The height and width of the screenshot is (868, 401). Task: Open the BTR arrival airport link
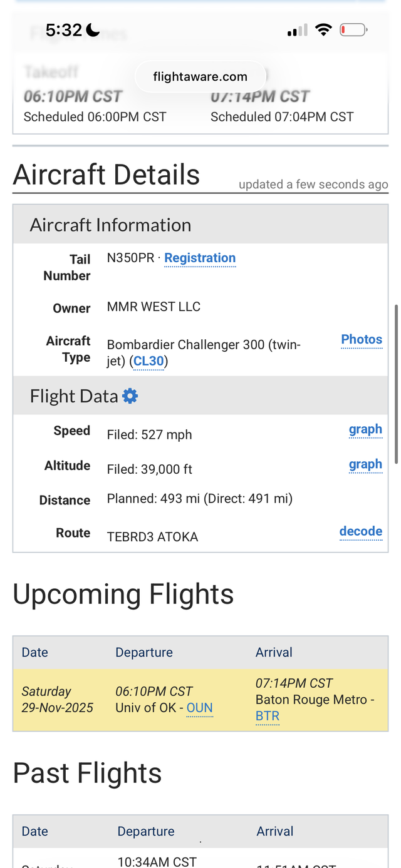268,717
